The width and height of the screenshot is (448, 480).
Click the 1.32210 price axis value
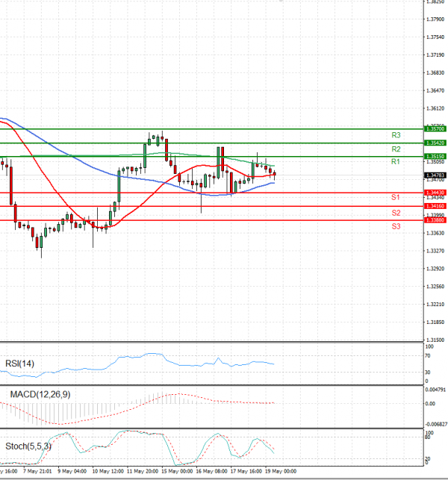coord(435,305)
